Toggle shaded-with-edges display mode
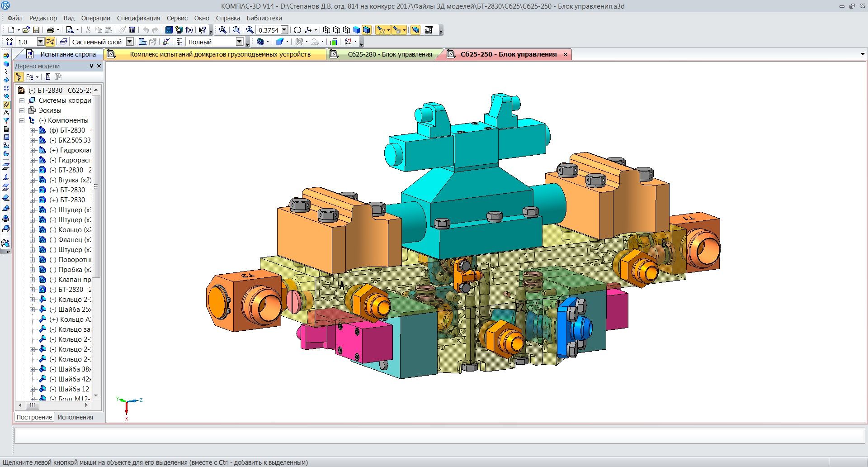Image resolution: width=868 pixels, height=467 pixels. click(x=366, y=30)
